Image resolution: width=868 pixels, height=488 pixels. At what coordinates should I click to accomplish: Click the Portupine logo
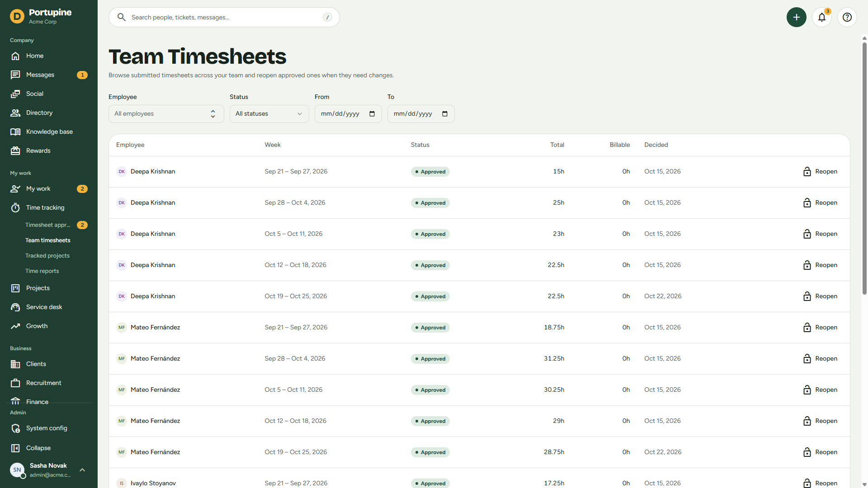coord(17,17)
